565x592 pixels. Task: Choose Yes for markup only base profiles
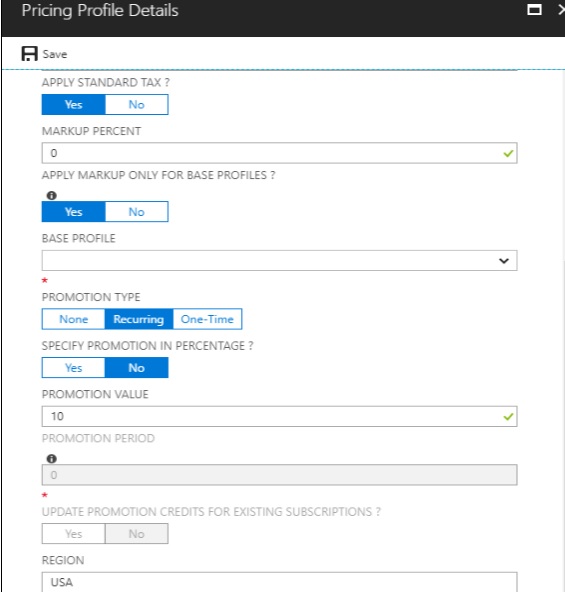click(74, 212)
